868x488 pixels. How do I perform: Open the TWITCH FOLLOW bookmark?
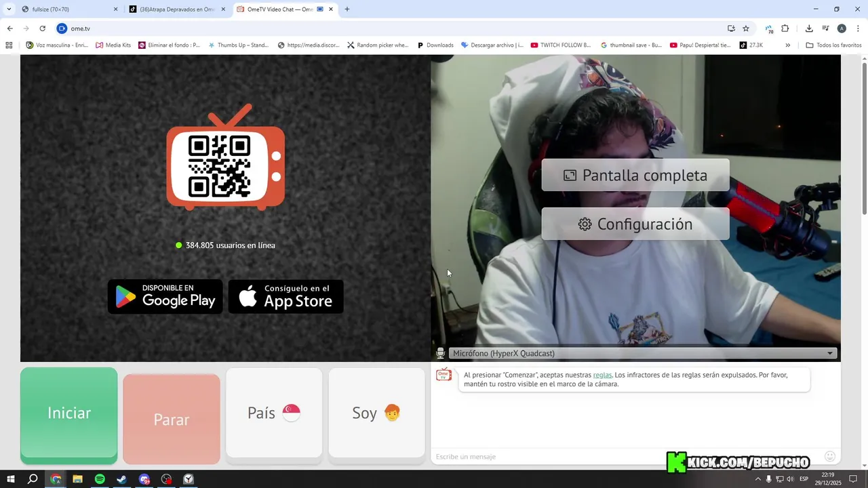[x=561, y=45]
